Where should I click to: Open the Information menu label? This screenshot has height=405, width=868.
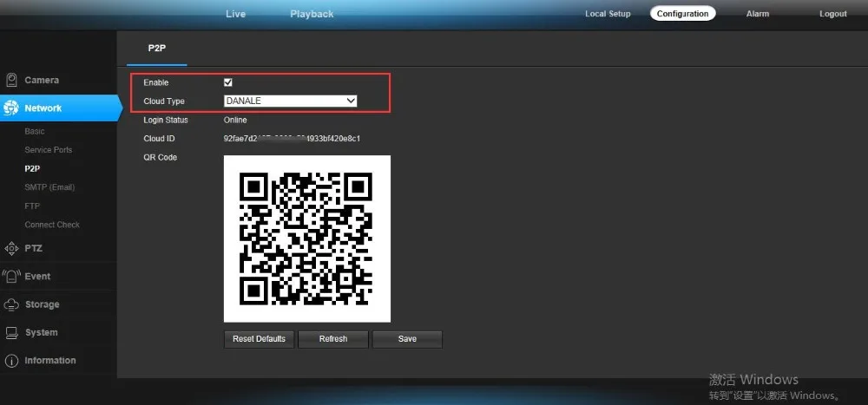[49, 360]
